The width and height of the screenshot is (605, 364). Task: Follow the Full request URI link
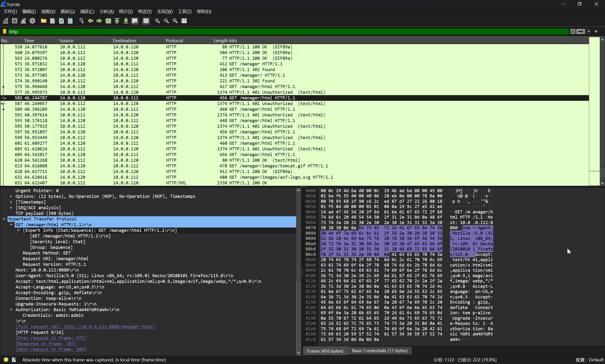pyautogui.click(x=85, y=327)
